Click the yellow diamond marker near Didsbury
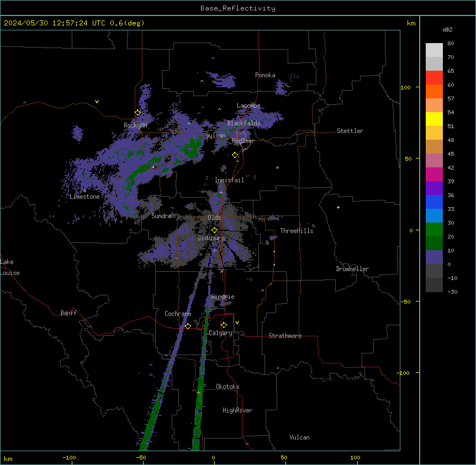The width and height of the screenshot is (476, 465). click(x=214, y=230)
